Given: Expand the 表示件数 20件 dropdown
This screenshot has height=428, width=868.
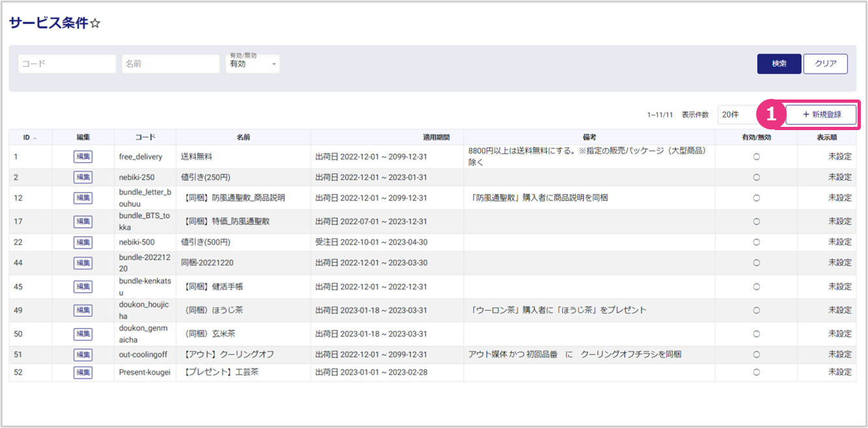Looking at the screenshot, I should 737,114.
